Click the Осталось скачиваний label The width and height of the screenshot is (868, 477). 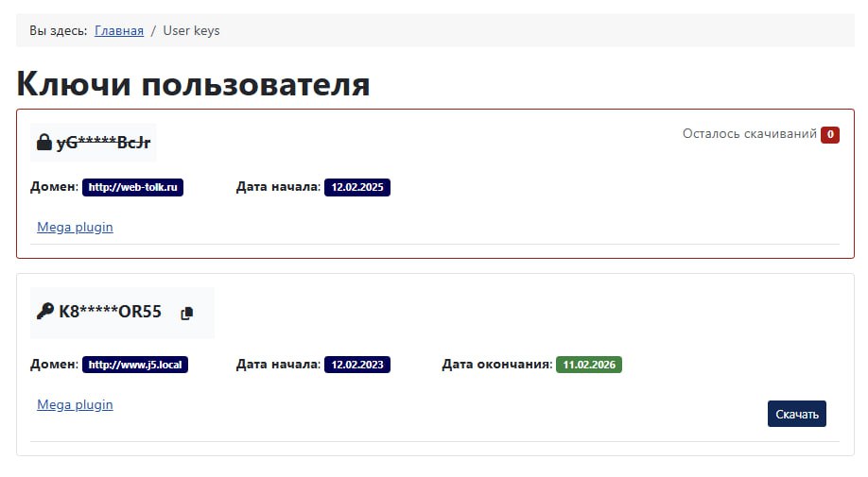(x=750, y=134)
